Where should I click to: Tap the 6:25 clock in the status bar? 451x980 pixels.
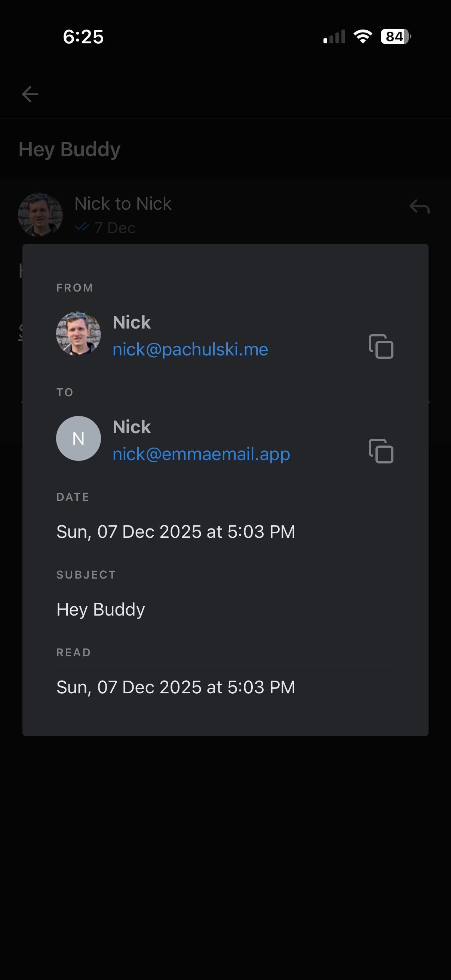[x=83, y=37]
